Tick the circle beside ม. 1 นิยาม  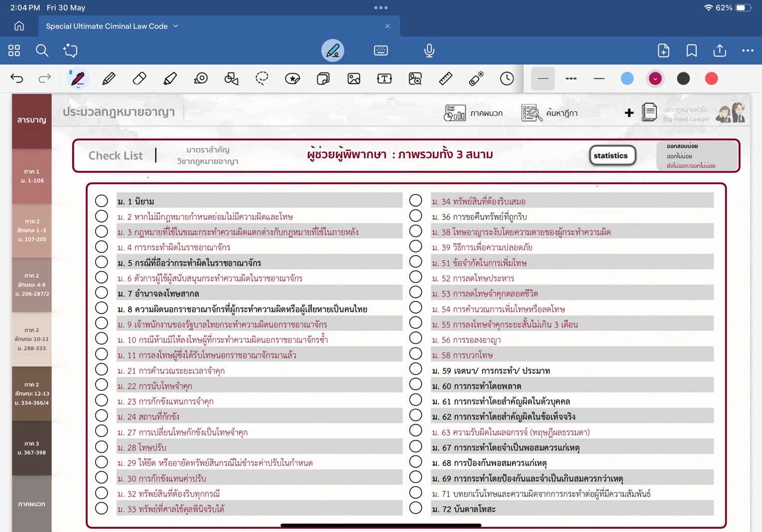coord(102,201)
